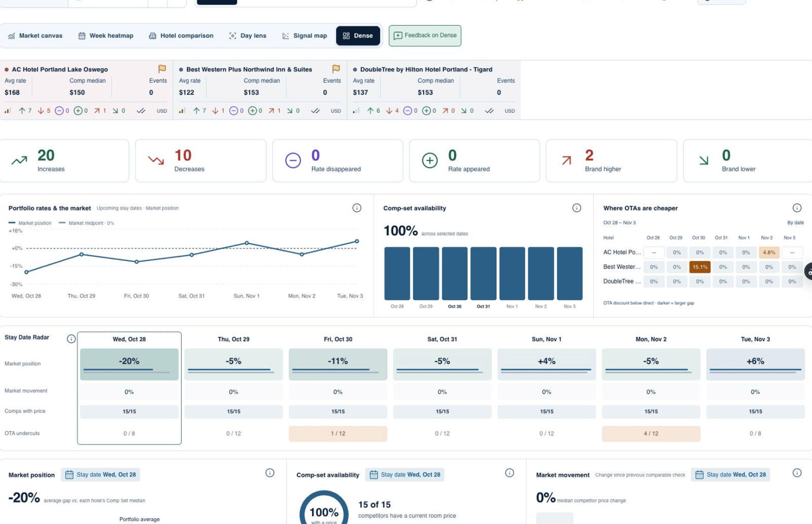Click By date option in OTAs panel

click(x=795, y=222)
